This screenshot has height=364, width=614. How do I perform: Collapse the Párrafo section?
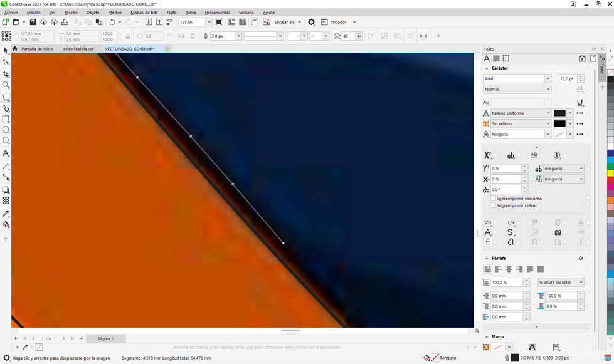(x=487, y=259)
